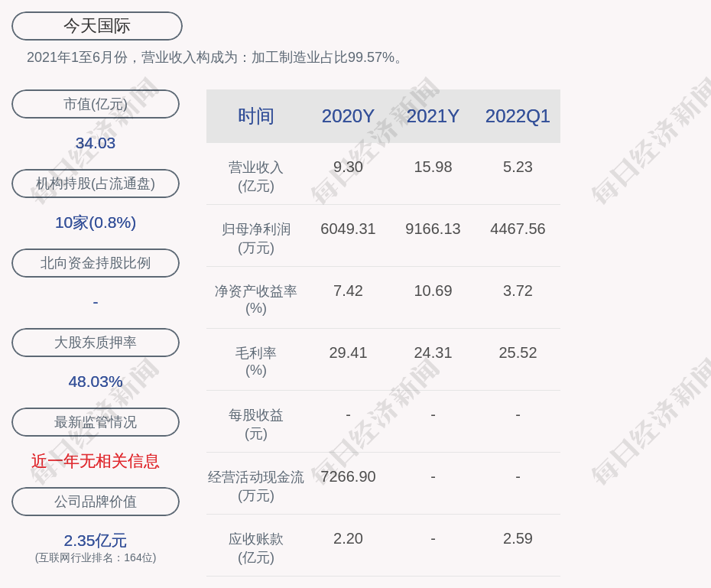Click the red 近一年无相关信息 text

[96, 461]
